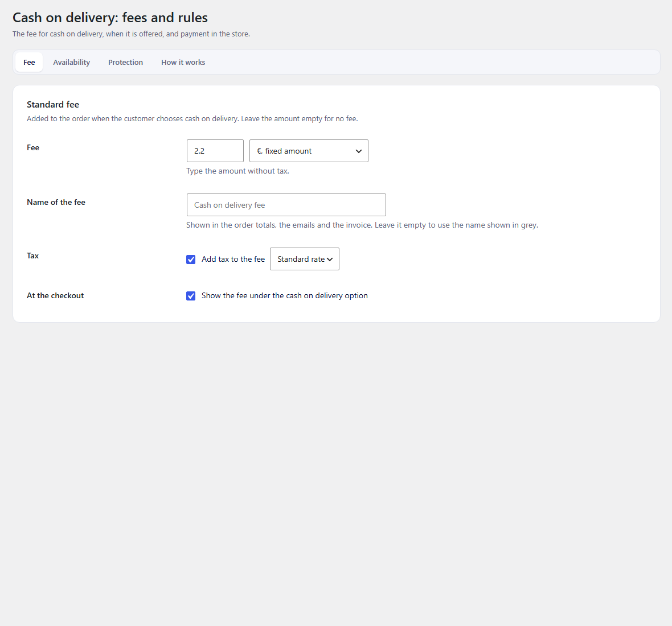Open the Availability tab
The image size is (672, 626).
(72, 62)
